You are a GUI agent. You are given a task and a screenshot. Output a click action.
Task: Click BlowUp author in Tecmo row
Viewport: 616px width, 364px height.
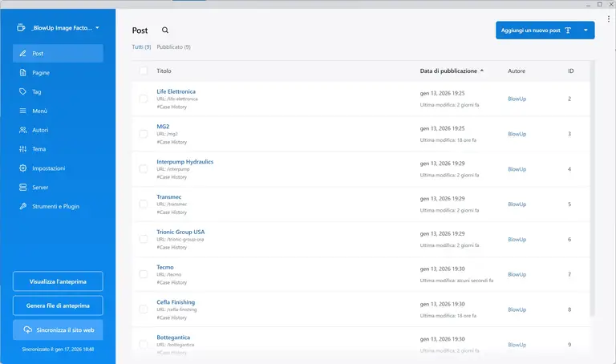coord(517,274)
